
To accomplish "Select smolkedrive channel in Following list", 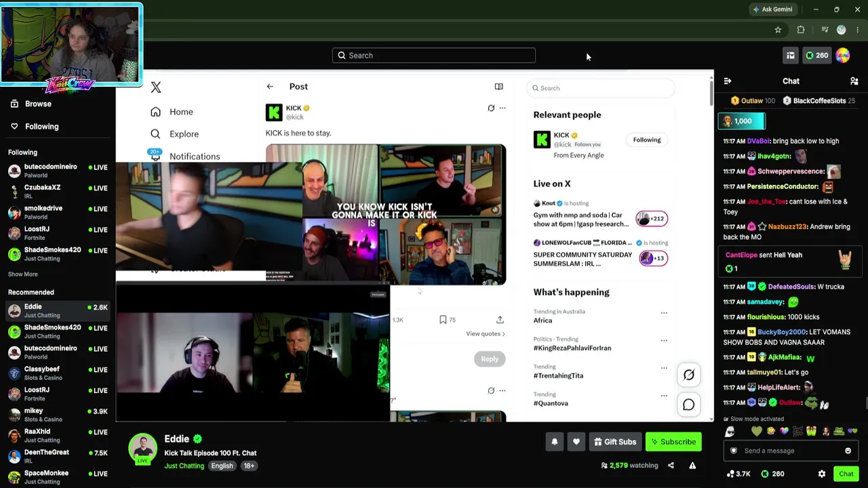I will (58, 213).
